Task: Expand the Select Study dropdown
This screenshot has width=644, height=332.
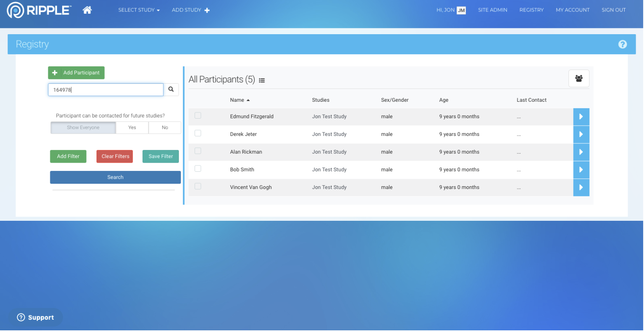Action: (139, 10)
